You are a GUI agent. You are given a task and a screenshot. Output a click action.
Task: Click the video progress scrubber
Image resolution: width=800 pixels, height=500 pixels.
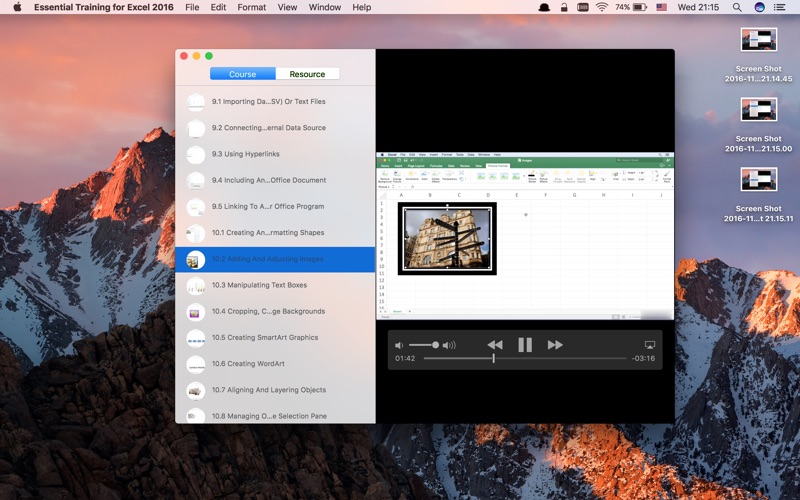[493, 358]
